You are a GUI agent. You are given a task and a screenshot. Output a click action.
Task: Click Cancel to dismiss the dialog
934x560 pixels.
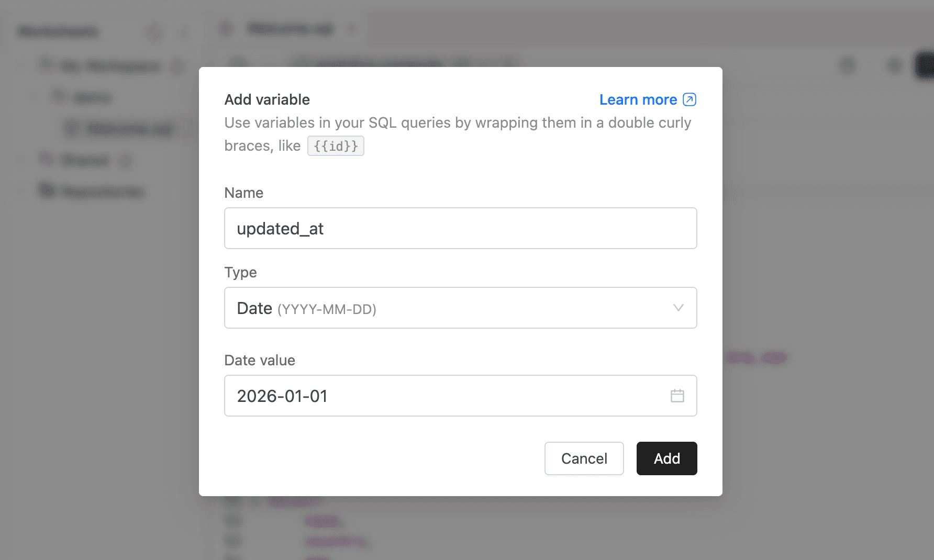pyautogui.click(x=584, y=458)
